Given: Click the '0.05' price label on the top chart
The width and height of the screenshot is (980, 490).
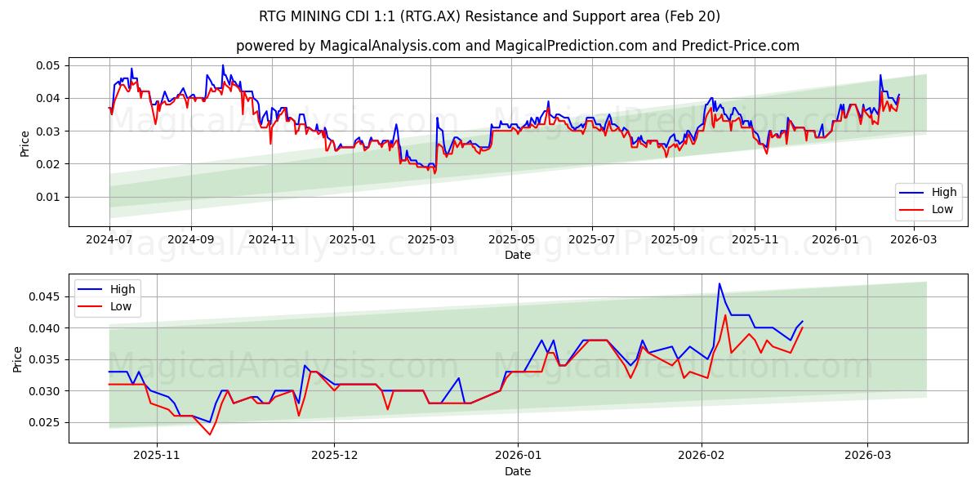Looking at the screenshot, I should point(50,65).
